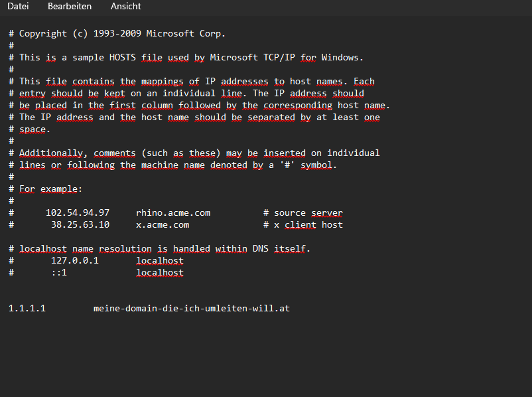The width and height of the screenshot is (532, 397).
Task: Click the '# source server' comment
Action: [x=303, y=213]
